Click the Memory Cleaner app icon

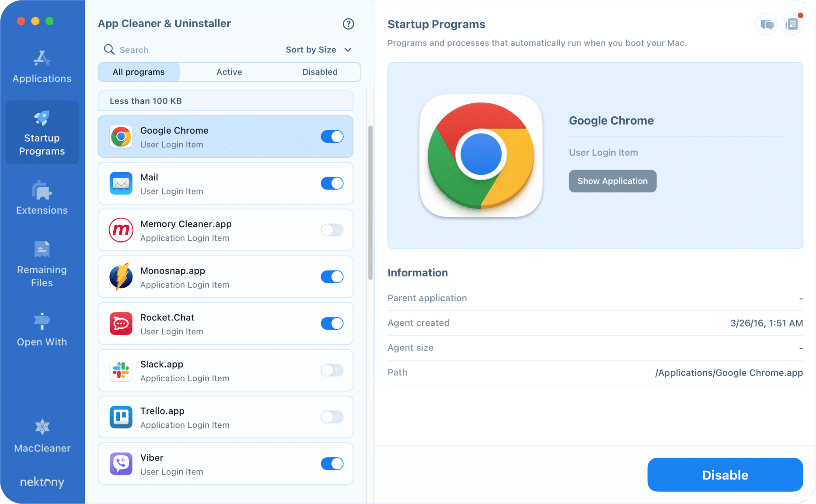click(121, 230)
